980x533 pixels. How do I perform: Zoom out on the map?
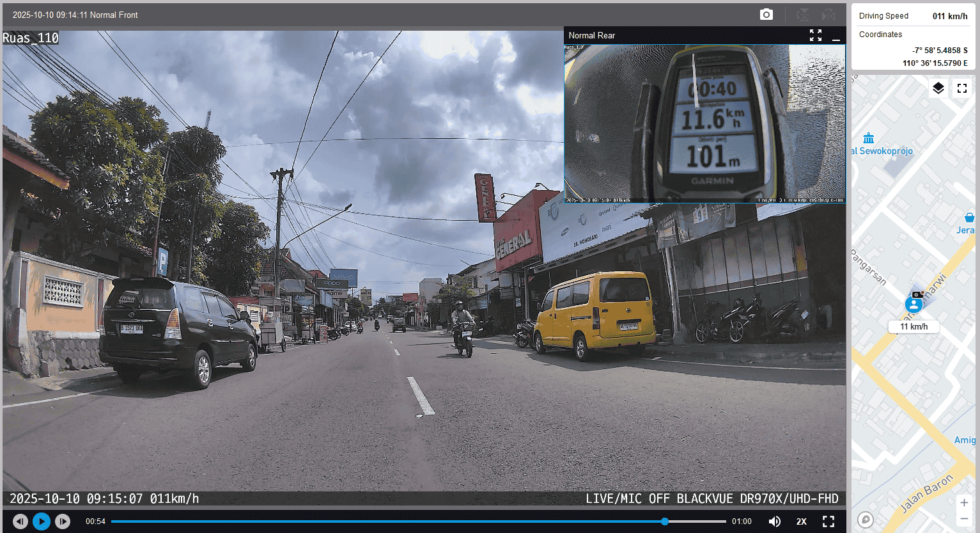coord(964,519)
